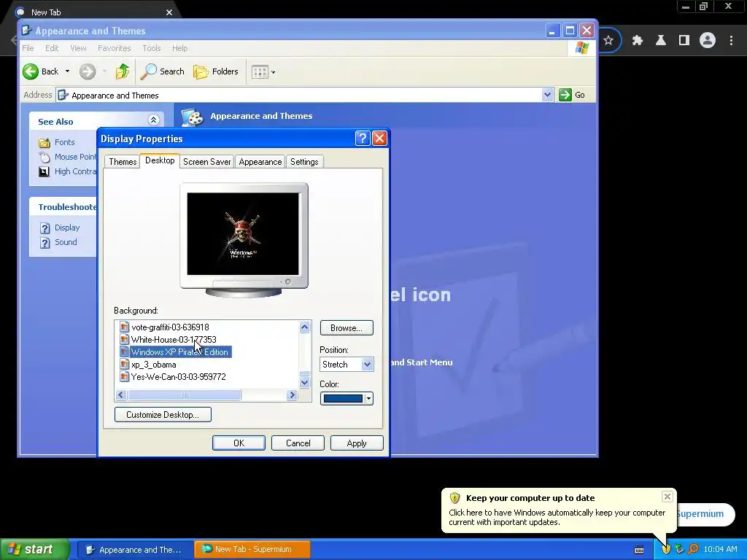Image resolution: width=747 pixels, height=560 pixels.
Task: Click the bookmark star icon
Action: point(608,41)
